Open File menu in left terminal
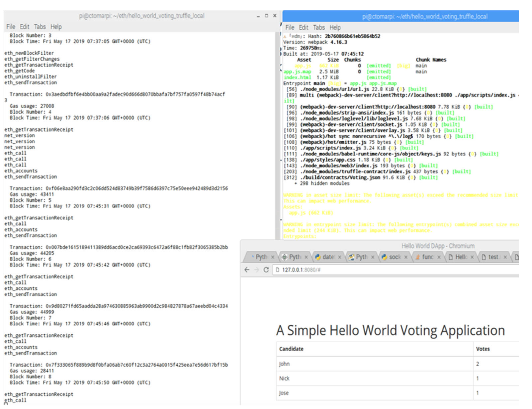 (11, 26)
